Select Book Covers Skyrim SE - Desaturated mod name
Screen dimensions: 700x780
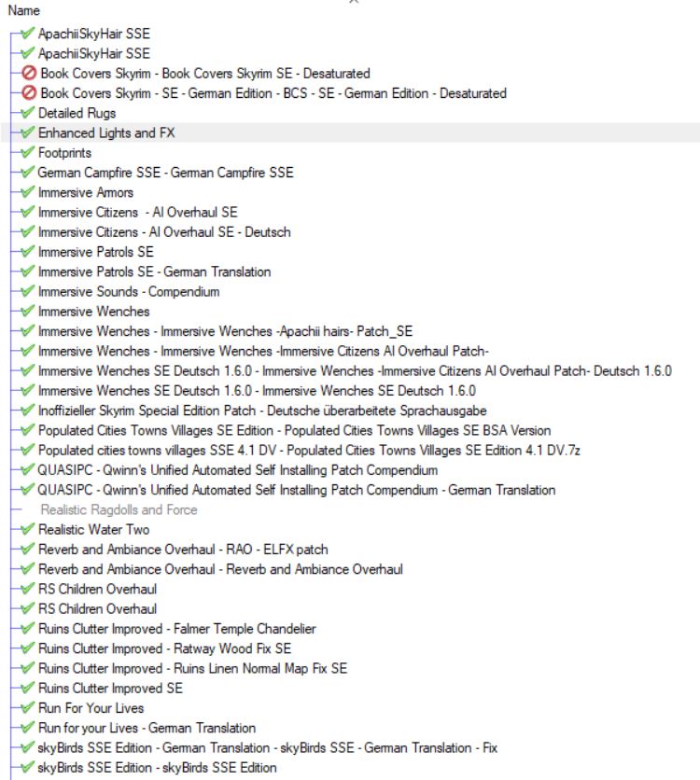click(x=205, y=74)
